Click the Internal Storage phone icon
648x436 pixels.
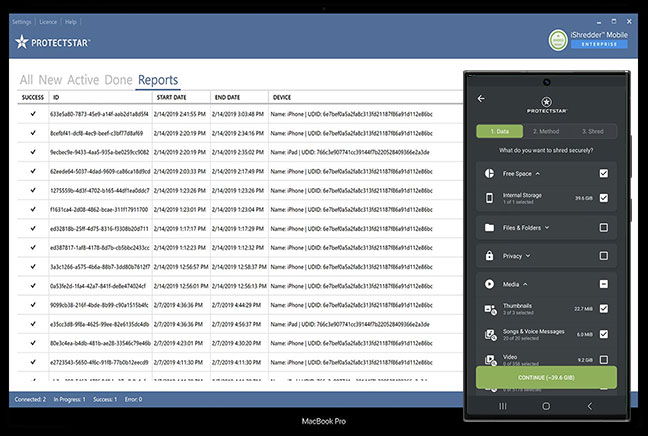[x=490, y=198]
